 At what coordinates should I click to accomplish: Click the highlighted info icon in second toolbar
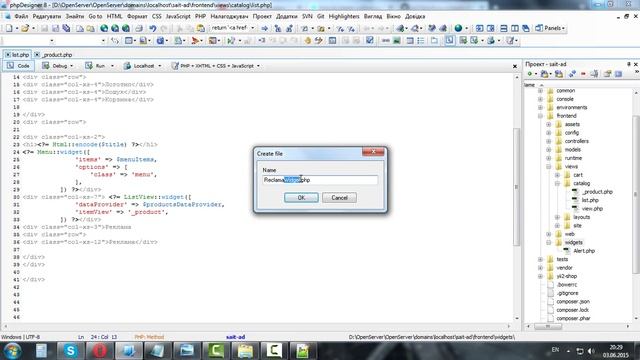tap(449, 40)
